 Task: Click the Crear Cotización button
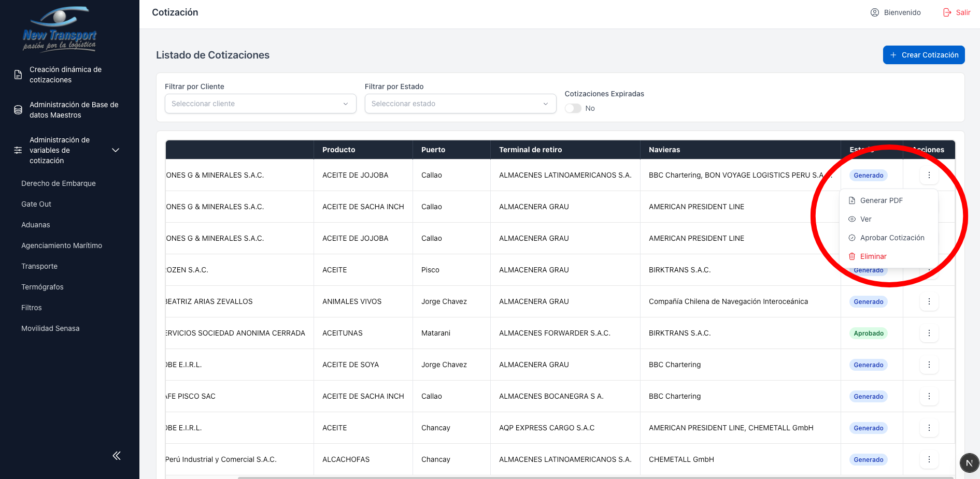(x=924, y=55)
